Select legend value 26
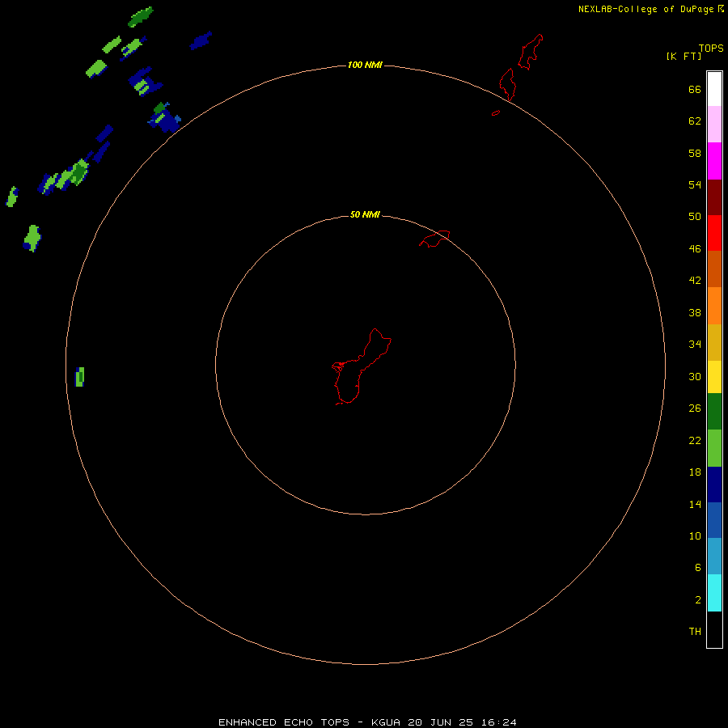 [695, 408]
